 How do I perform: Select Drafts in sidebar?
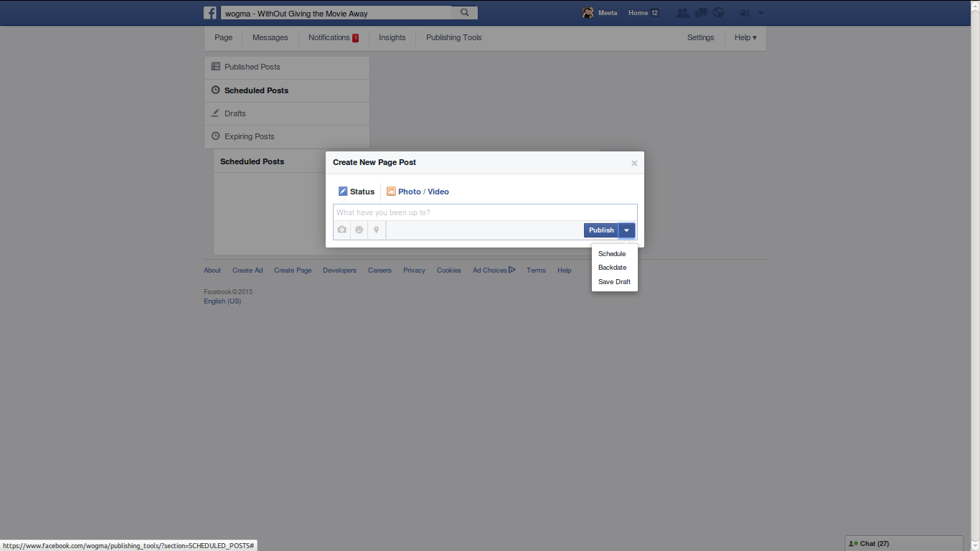(x=287, y=113)
